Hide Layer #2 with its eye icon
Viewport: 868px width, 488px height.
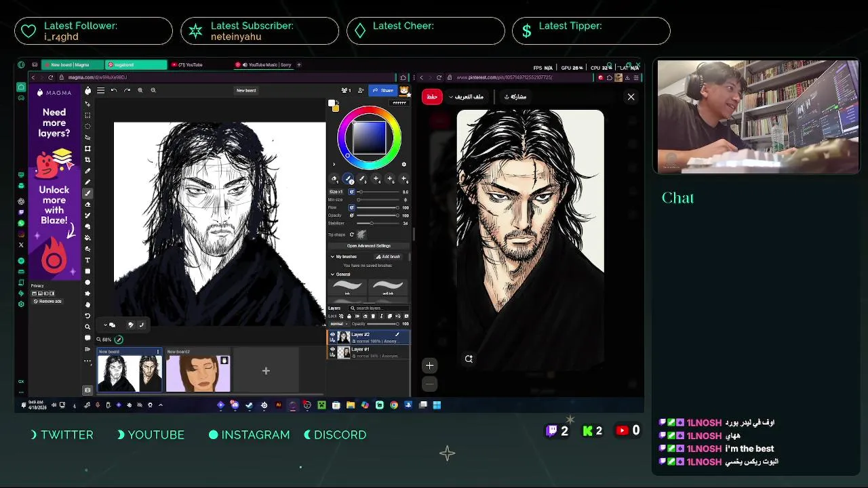(332, 334)
